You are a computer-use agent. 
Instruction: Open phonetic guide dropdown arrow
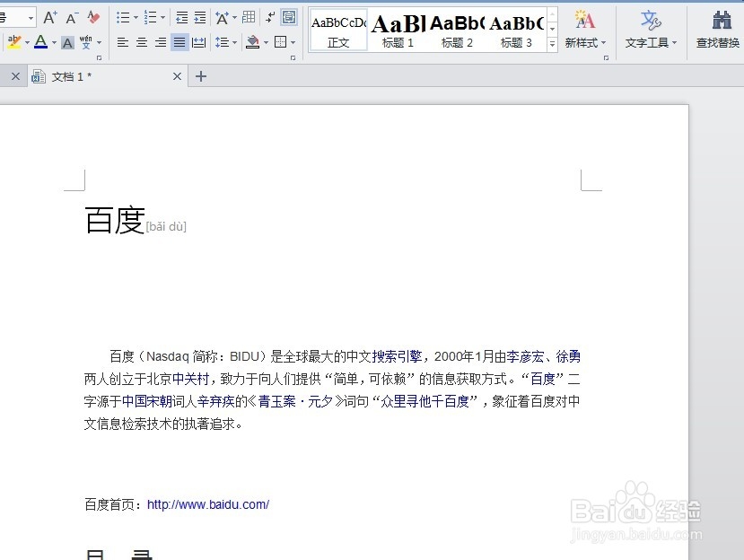pos(99,43)
